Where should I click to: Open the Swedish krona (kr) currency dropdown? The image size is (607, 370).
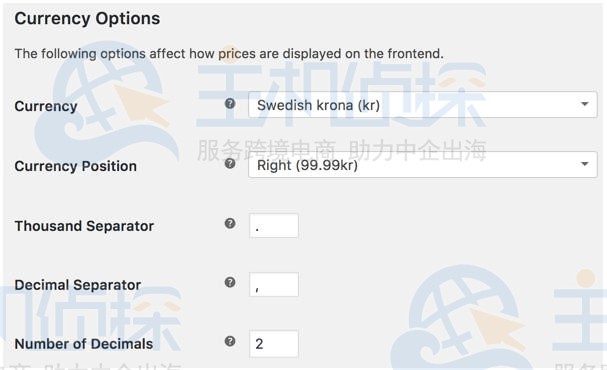click(x=423, y=104)
